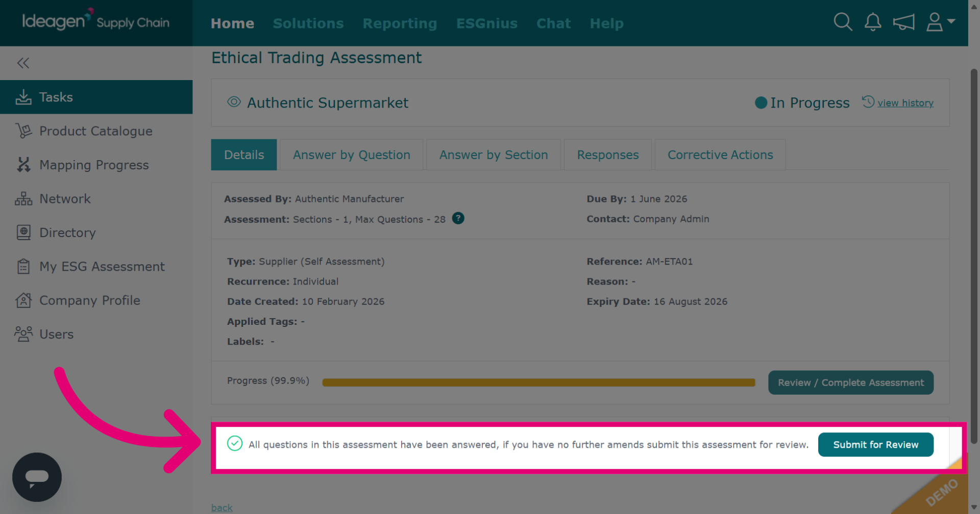Click date created 10 February 2026

[x=343, y=301]
